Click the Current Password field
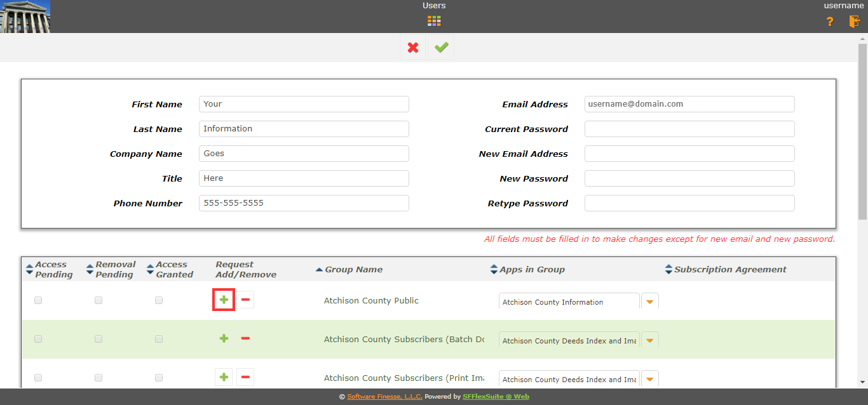Screen dimensions: 868x405 click(689, 129)
